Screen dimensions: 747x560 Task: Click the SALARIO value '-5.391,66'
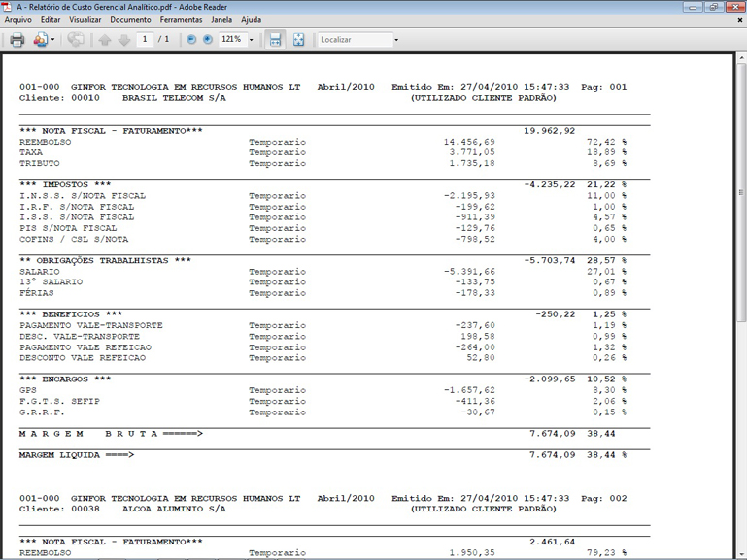tap(469, 272)
